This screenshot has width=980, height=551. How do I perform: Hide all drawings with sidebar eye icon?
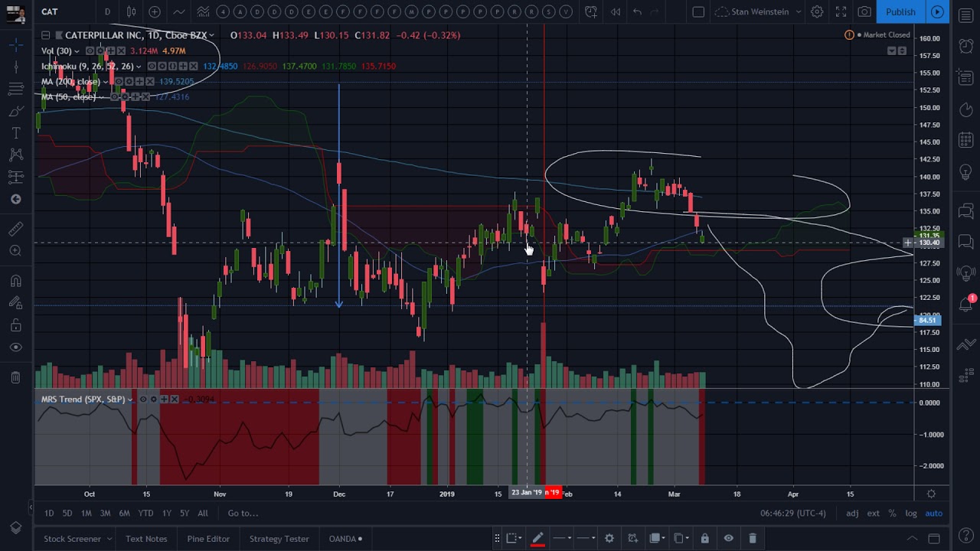(15, 347)
